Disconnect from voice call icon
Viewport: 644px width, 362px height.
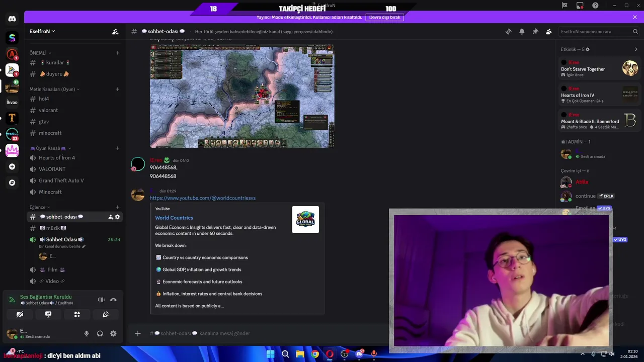tap(113, 300)
